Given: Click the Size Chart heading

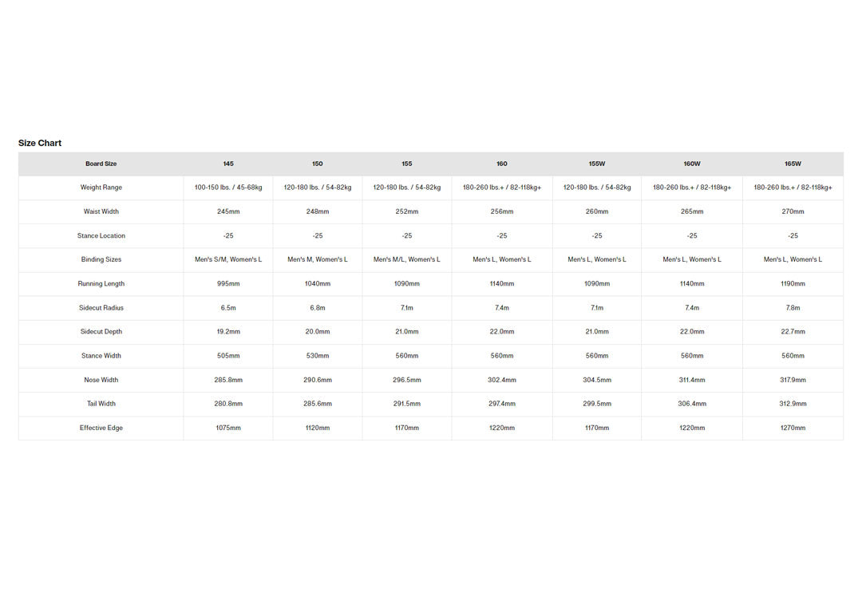Looking at the screenshot, I should pos(40,143).
